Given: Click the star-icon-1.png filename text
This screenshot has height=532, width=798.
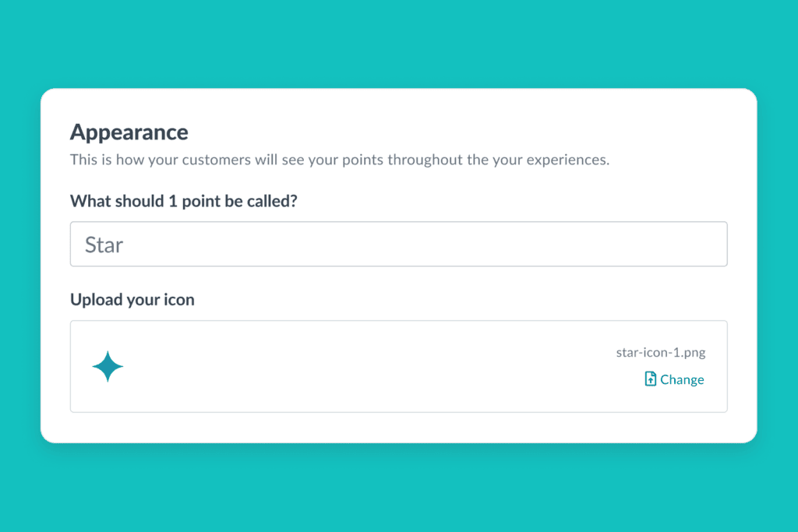Looking at the screenshot, I should [661, 353].
